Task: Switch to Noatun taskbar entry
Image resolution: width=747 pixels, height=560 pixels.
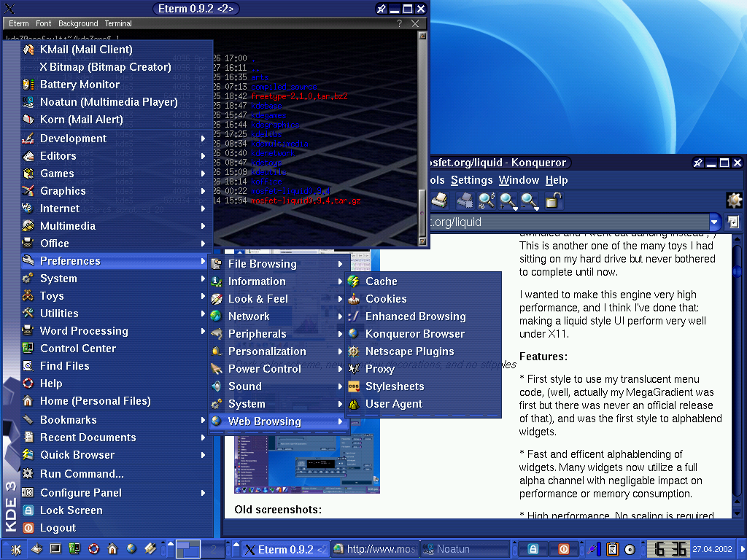Action: pyautogui.click(x=464, y=549)
